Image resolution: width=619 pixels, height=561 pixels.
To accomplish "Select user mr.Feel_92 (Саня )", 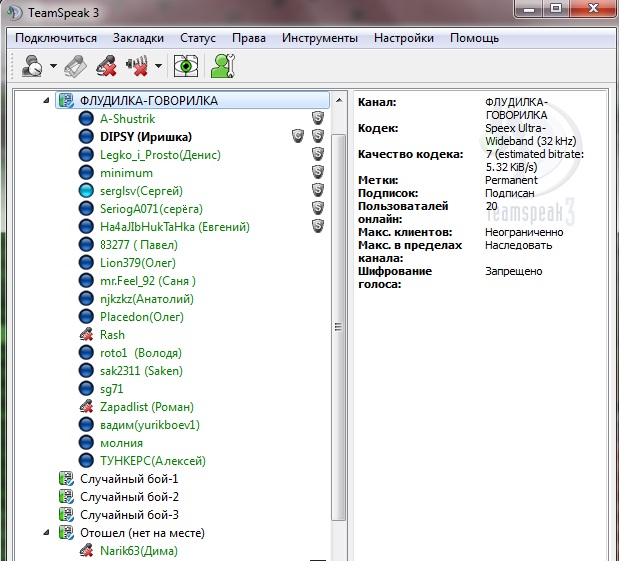I will 148,281.
